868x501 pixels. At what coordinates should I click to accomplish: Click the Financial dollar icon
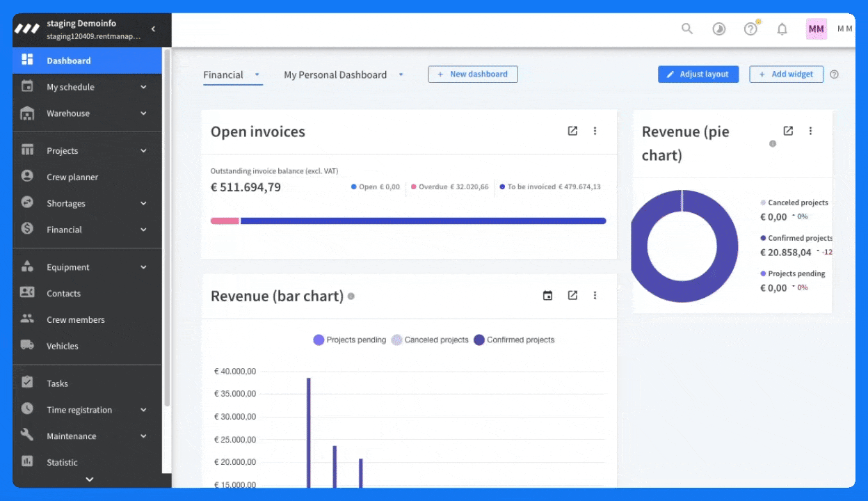coord(27,229)
